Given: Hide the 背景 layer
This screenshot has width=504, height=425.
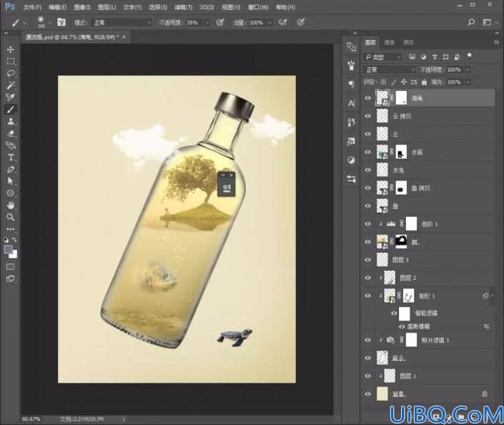Looking at the screenshot, I should pyautogui.click(x=367, y=394).
